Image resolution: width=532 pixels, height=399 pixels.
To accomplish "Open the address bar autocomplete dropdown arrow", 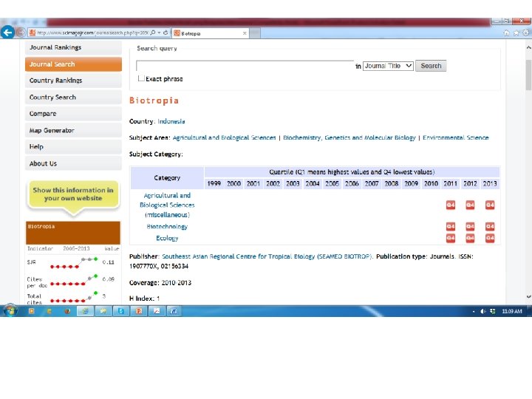I will point(159,33).
